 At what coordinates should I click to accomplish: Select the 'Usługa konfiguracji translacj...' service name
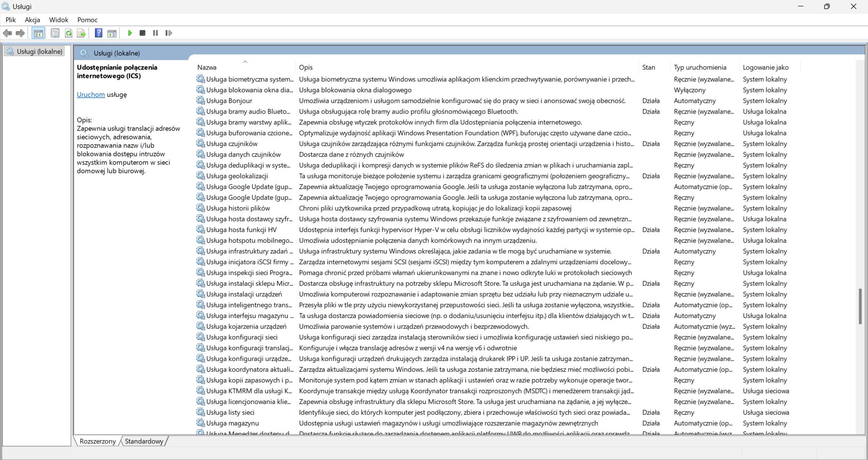(250, 348)
